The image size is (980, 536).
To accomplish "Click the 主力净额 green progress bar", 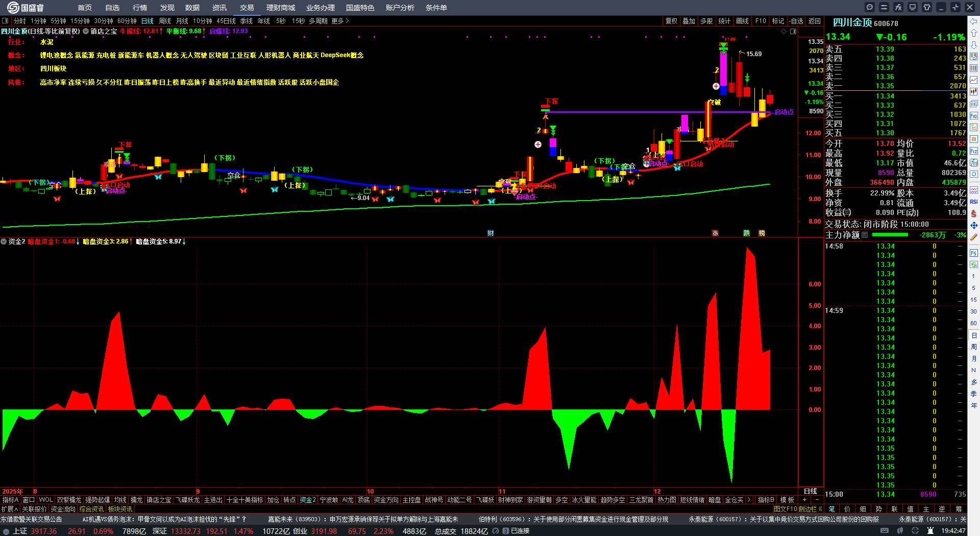I will click(890, 235).
